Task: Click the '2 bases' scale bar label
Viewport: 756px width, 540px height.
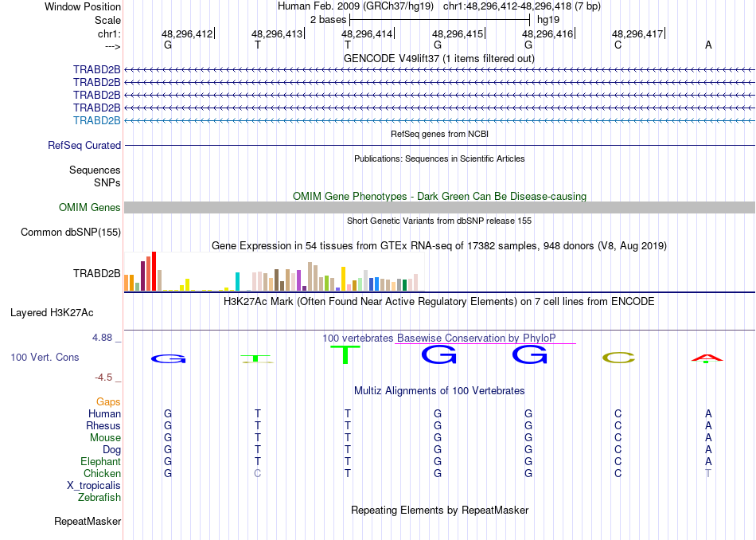Action: 328,20
